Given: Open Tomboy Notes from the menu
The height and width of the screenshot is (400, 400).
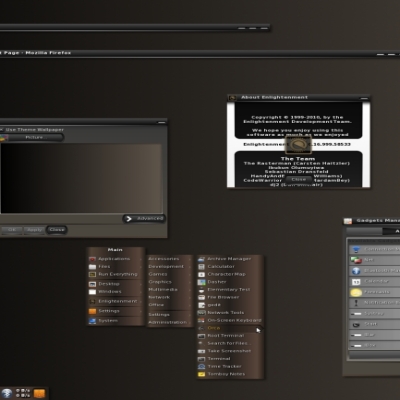Looking at the screenshot, I should click(230, 374).
